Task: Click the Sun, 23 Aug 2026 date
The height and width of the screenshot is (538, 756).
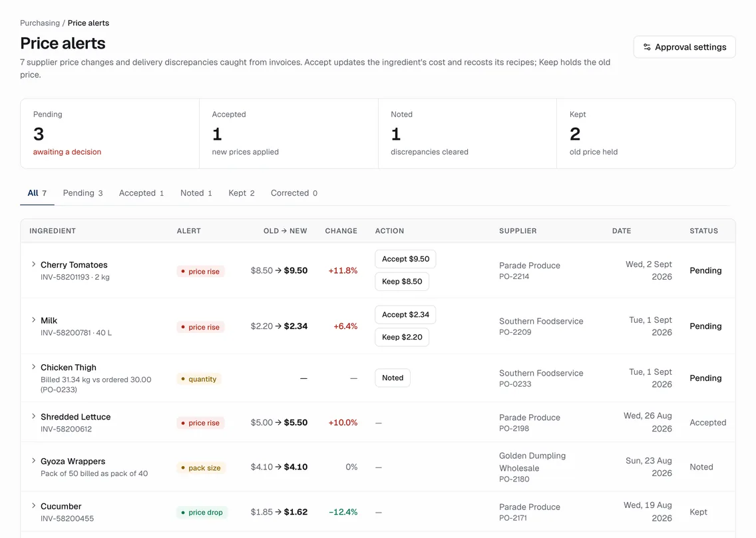Action: [x=648, y=467]
